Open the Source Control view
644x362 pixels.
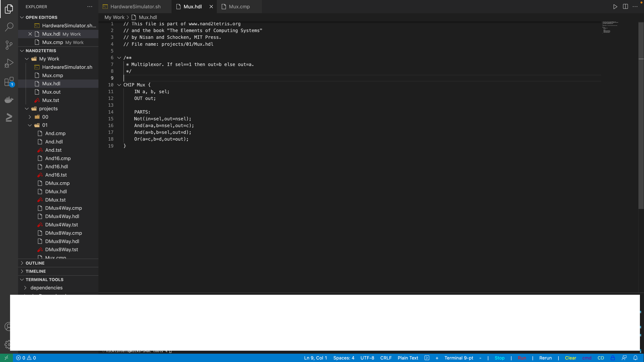point(9,45)
